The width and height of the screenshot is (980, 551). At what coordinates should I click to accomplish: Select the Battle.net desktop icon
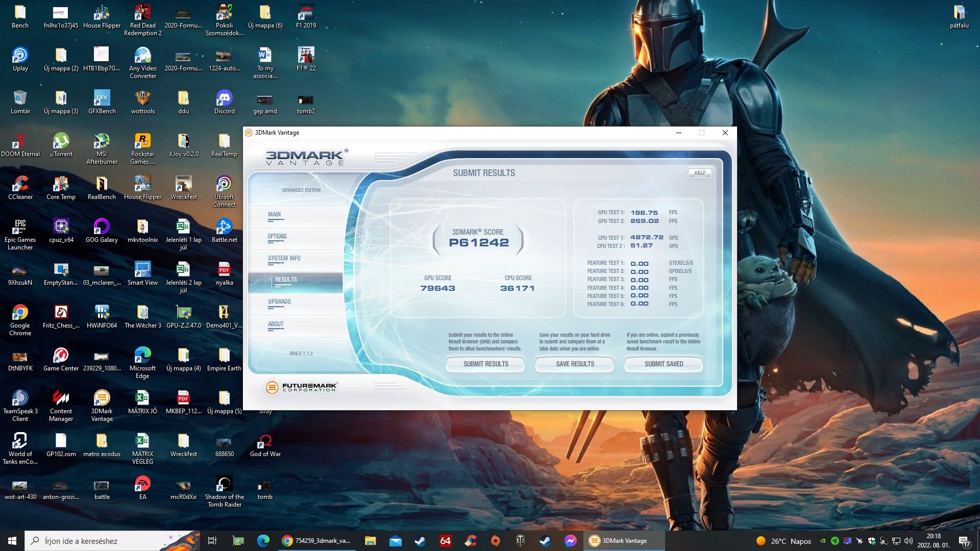[x=224, y=231]
